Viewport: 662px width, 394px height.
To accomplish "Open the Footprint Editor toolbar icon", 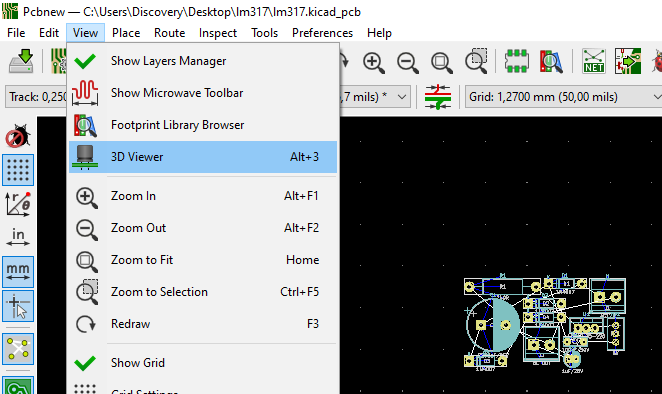I will (516, 61).
